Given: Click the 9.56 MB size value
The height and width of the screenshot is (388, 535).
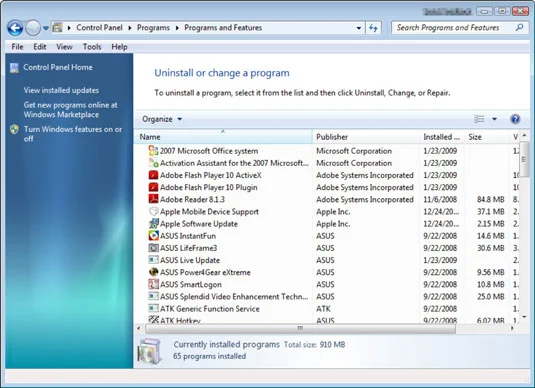Looking at the screenshot, I should click(x=490, y=272).
